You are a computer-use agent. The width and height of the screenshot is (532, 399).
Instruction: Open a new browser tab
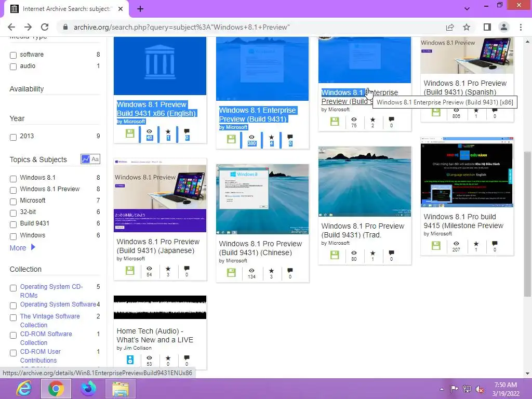tap(140, 9)
